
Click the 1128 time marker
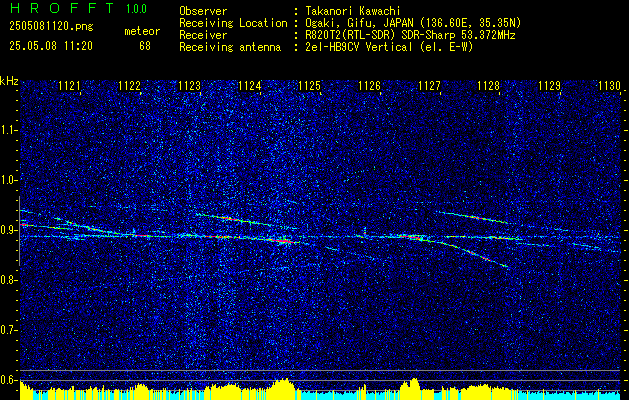[x=489, y=86]
